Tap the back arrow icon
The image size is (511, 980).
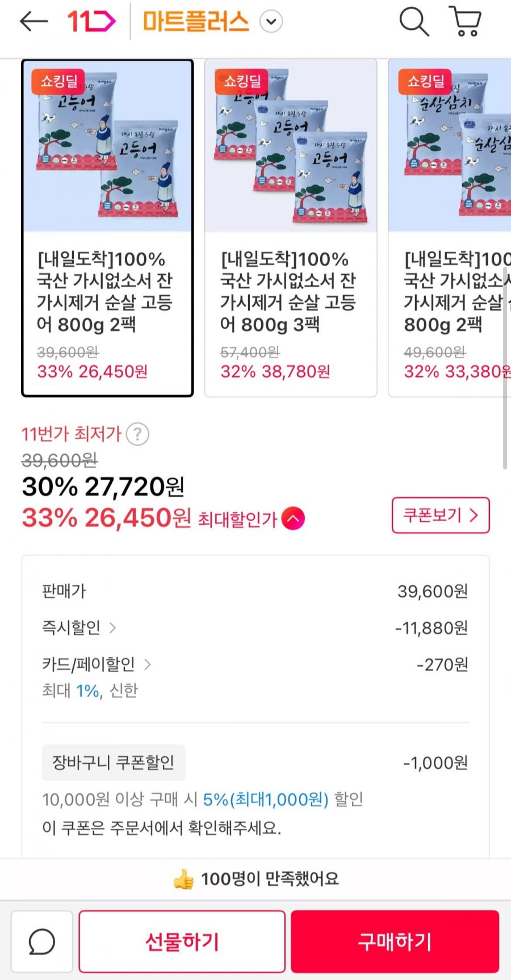pos(33,22)
